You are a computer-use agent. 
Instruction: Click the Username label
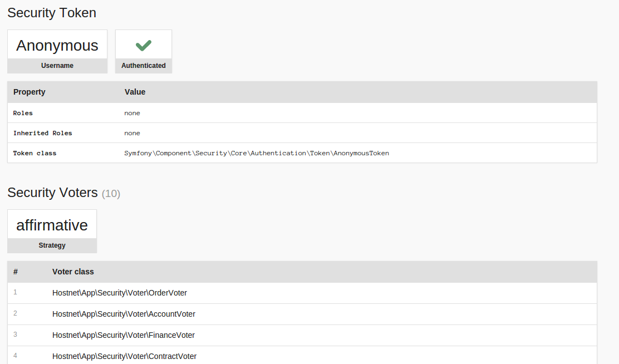click(57, 66)
